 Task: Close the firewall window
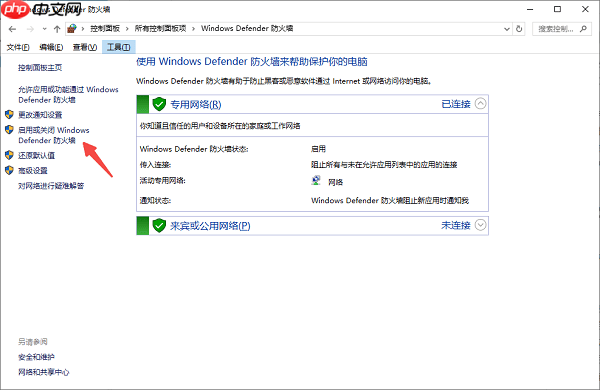[585, 9]
